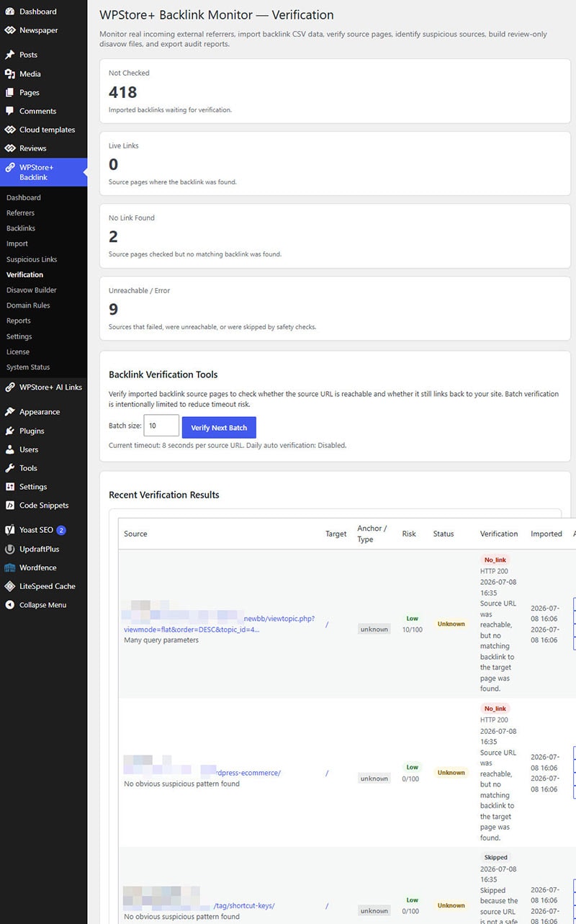Click the Status column header
The height and width of the screenshot is (924, 576).
coord(444,534)
